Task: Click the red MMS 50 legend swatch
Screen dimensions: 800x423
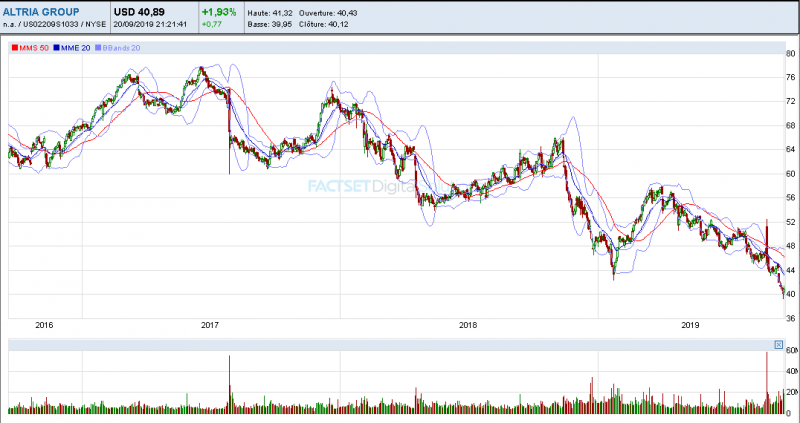Action: point(15,48)
